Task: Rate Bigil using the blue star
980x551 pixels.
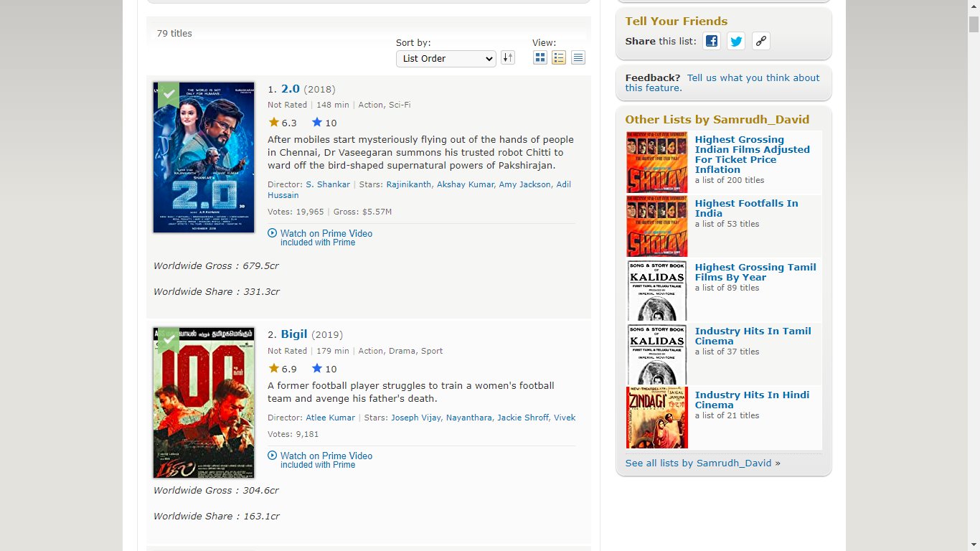Action: 317,369
